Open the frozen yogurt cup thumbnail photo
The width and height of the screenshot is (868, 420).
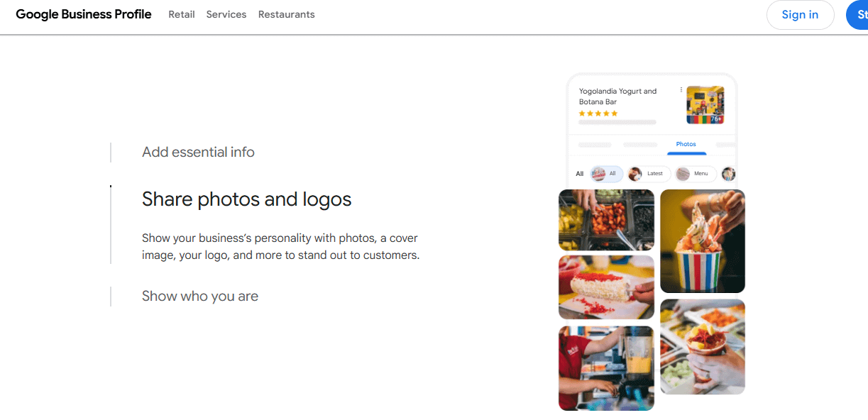pos(703,241)
